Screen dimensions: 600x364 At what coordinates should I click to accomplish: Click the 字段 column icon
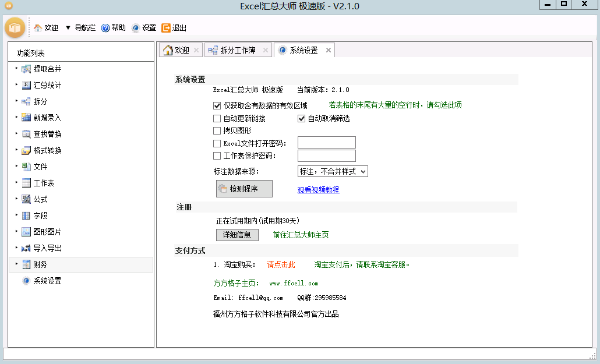click(26, 215)
